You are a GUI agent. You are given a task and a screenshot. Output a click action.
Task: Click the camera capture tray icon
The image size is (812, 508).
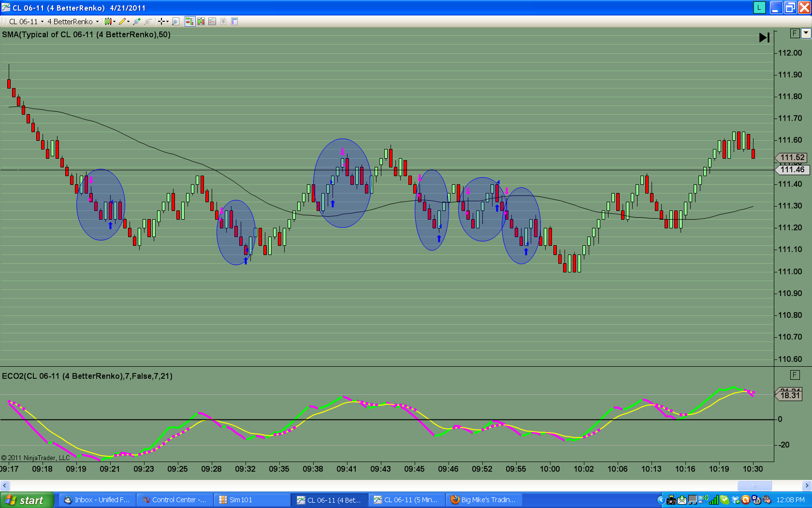(671, 500)
